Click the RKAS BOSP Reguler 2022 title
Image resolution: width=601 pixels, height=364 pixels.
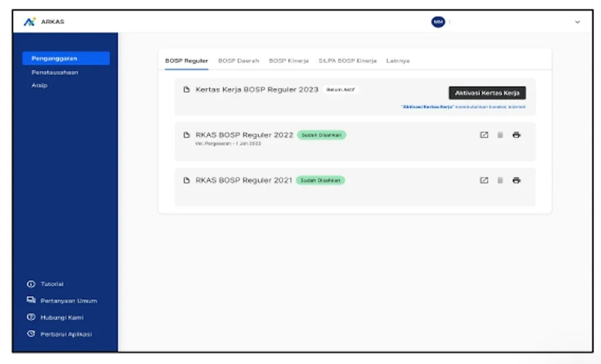(x=244, y=135)
